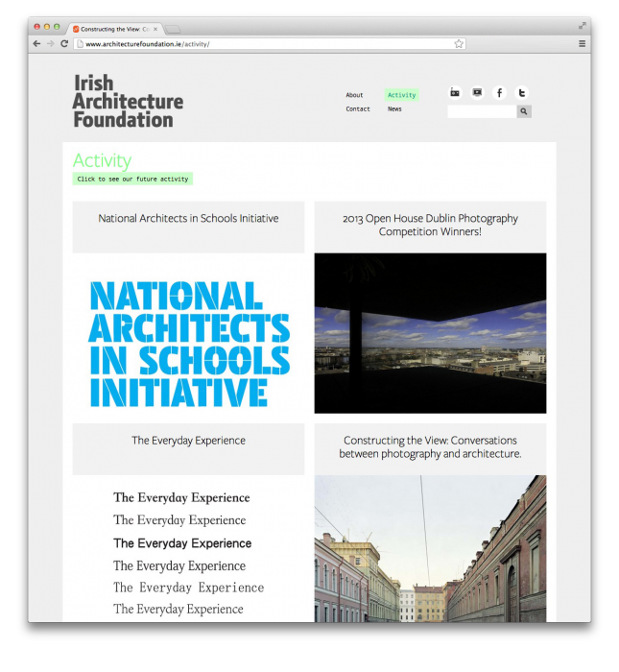Open National Architects in Schools Initiative title
Screen dimensions: 619x672
click(188, 219)
